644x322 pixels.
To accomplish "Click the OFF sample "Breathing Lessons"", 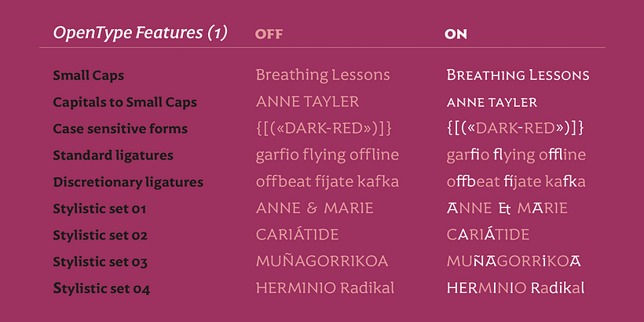I will (323, 75).
